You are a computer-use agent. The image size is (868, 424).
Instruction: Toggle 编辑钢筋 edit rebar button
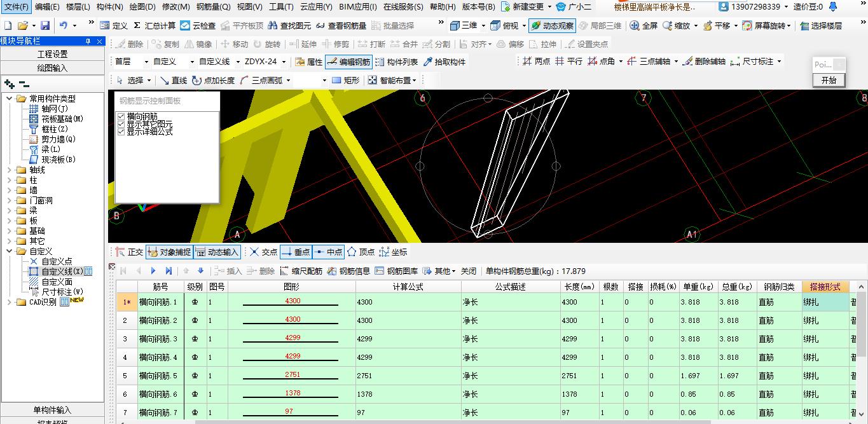(x=348, y=62)
